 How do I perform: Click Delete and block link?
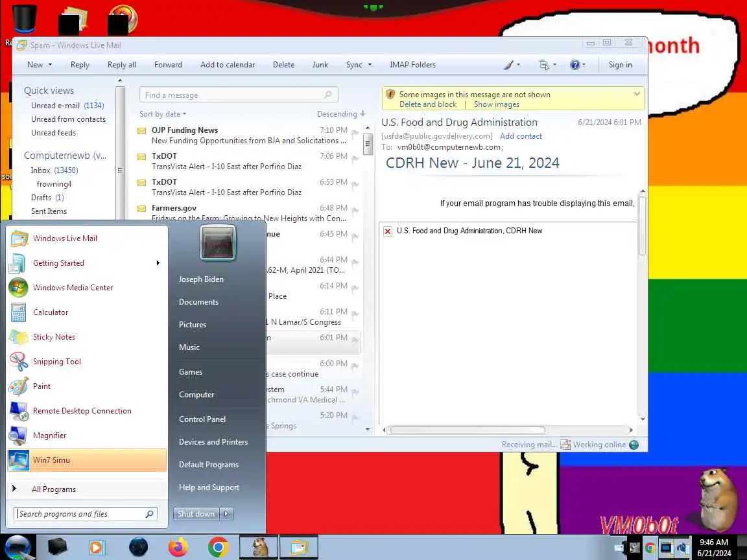(428, 104)
